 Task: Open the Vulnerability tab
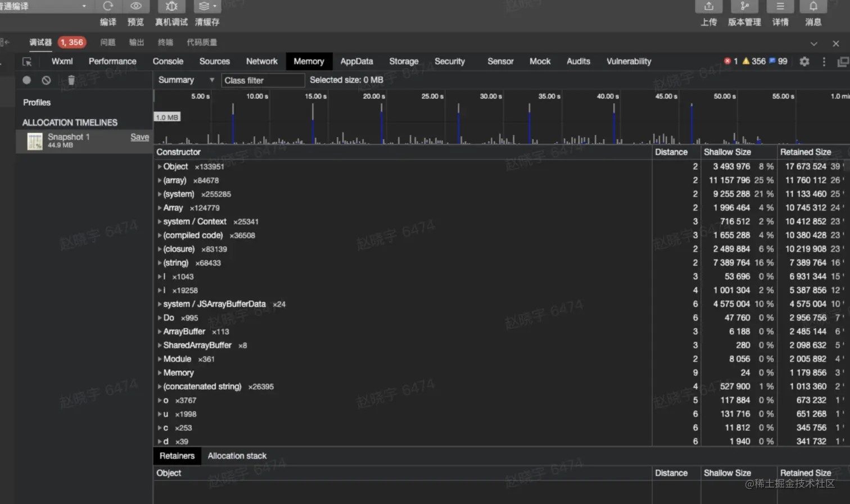click(629, 61)
